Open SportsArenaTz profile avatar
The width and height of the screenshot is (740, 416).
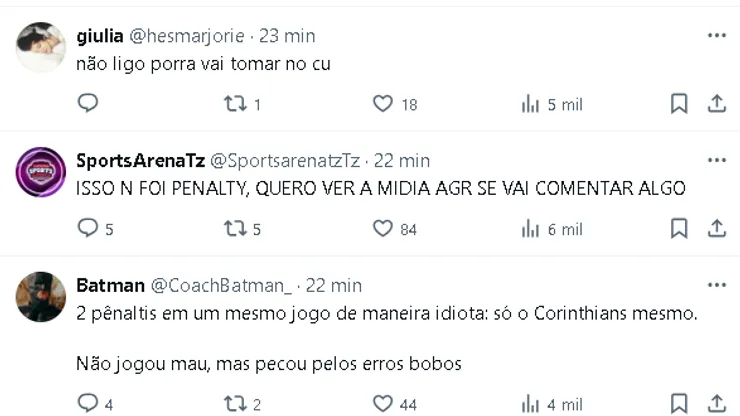41,172
